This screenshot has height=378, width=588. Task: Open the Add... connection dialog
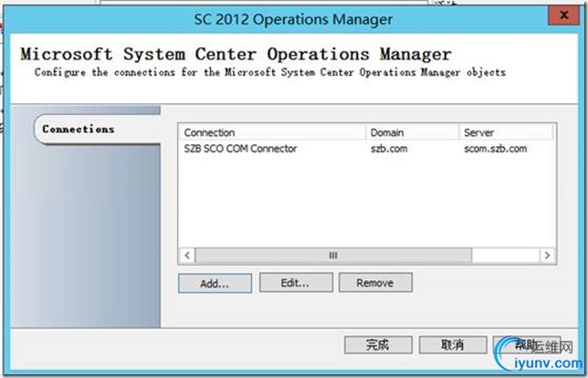(215, 283)
